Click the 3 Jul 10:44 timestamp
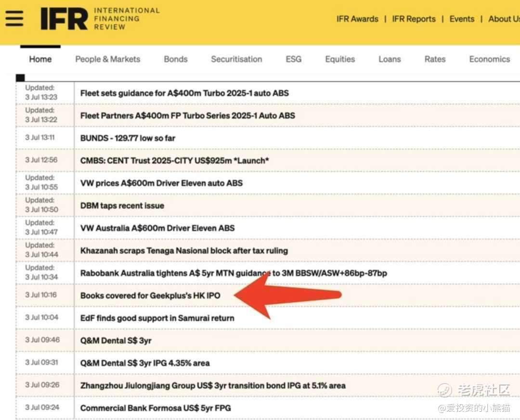The width and height of the screenshot is (520, 420). click(41, 255)
